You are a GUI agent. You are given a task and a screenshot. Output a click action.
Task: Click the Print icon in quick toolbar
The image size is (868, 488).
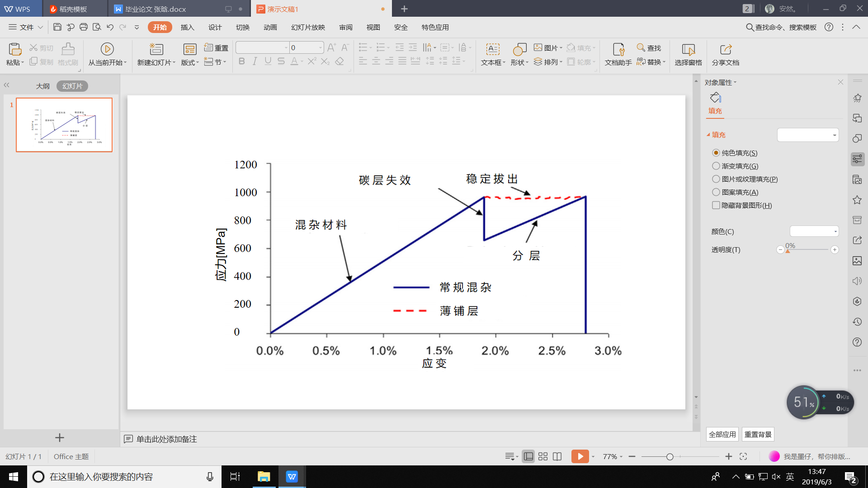83,27
